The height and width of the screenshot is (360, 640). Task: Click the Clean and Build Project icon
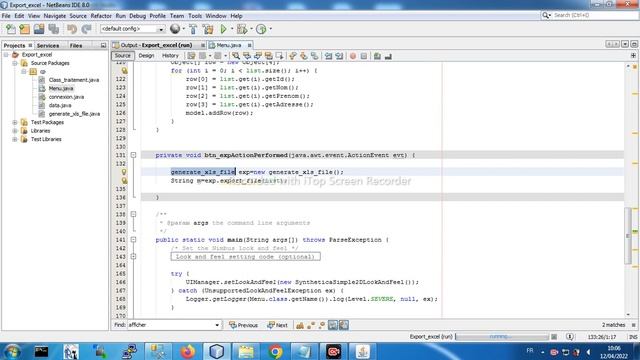(208, 29)
